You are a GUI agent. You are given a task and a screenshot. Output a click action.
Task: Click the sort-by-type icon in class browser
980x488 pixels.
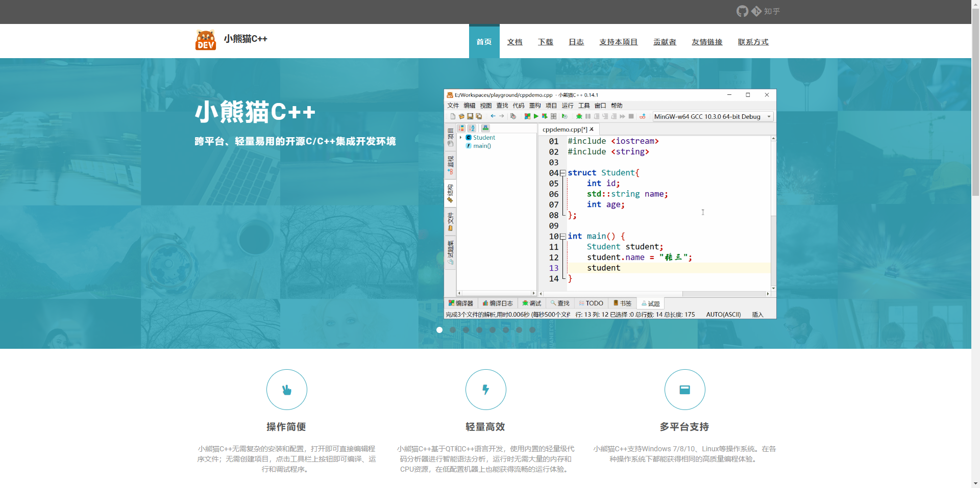[x=461, y=128]
